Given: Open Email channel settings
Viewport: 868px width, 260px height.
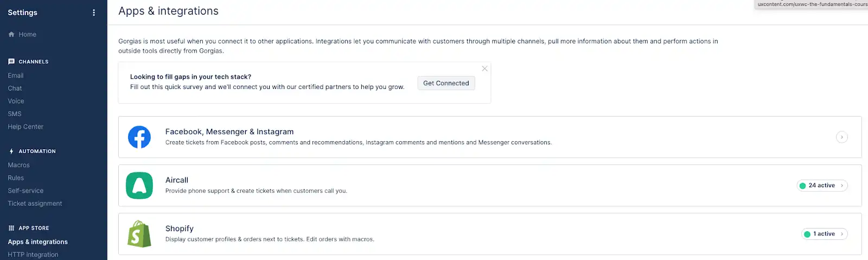Looking at the screenshot, I should [16, 75].
